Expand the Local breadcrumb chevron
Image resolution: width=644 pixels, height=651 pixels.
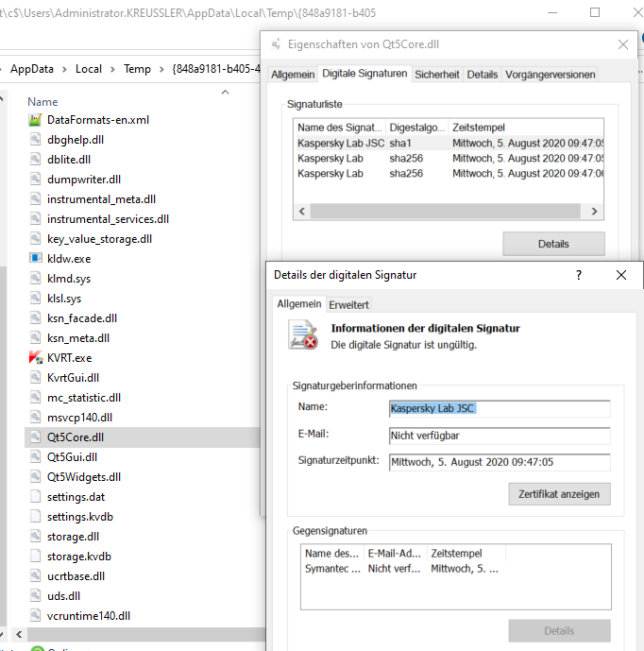[x=112, y=69]
